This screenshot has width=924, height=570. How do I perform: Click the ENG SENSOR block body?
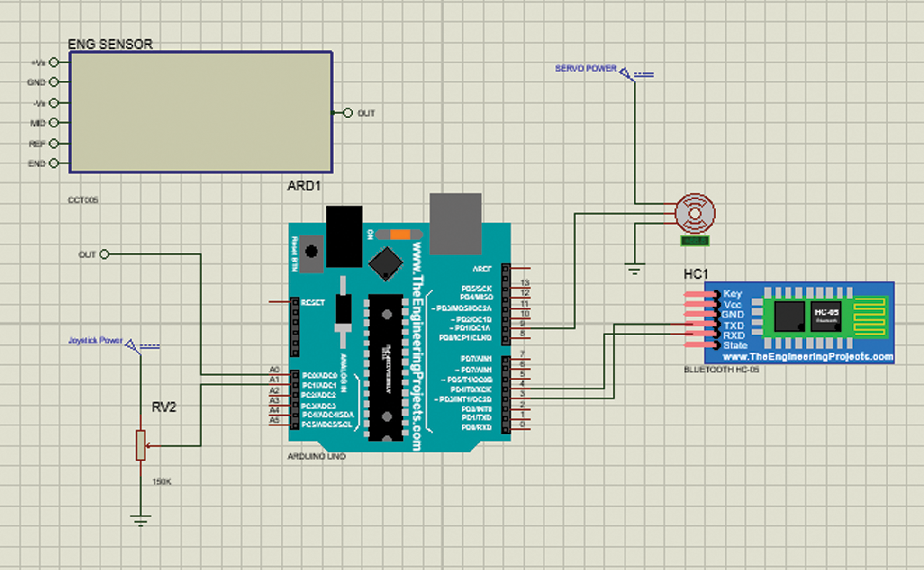click(x=201, y=112)
